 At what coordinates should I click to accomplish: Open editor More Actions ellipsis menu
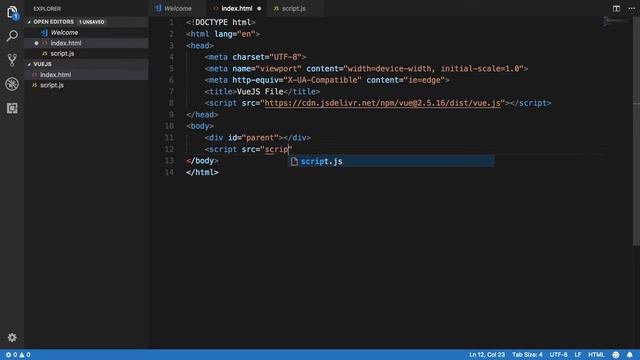[631, 8]
